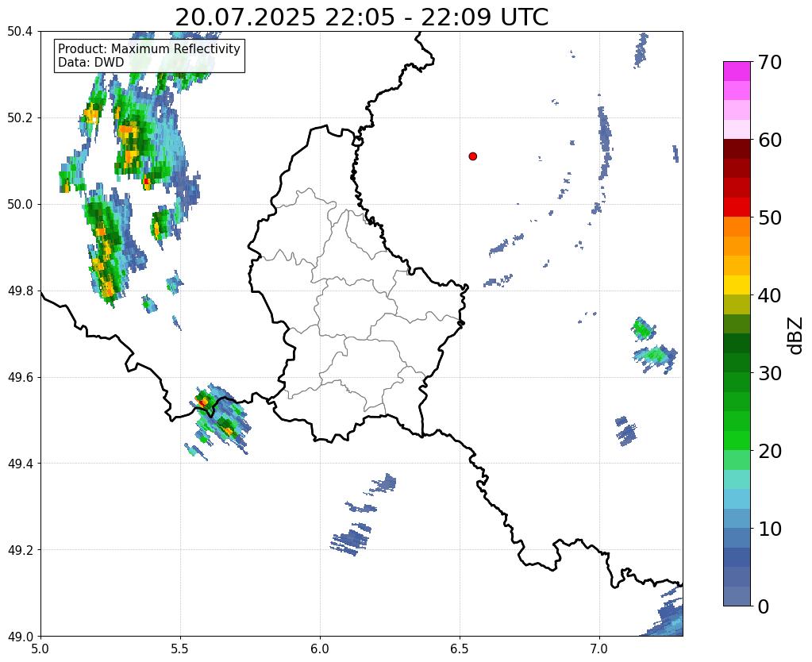812x662 pixels.
Task: Click the 40 tick on colorbar
Action: 769,295
